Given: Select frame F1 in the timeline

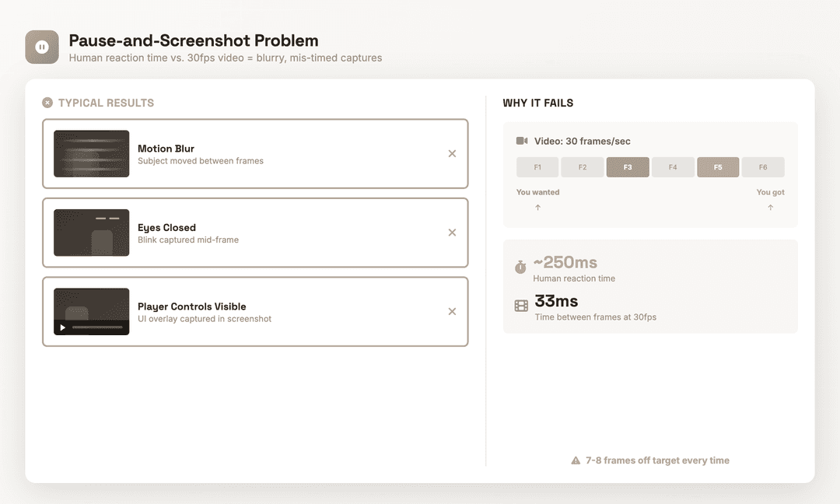Looking at the screenshot, I should [x=537, y=167].
